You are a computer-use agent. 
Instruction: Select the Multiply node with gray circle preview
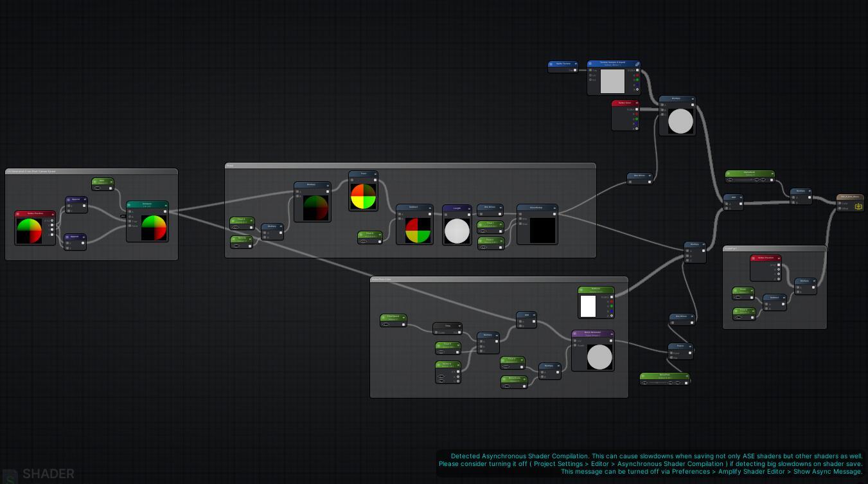[677, 116]
